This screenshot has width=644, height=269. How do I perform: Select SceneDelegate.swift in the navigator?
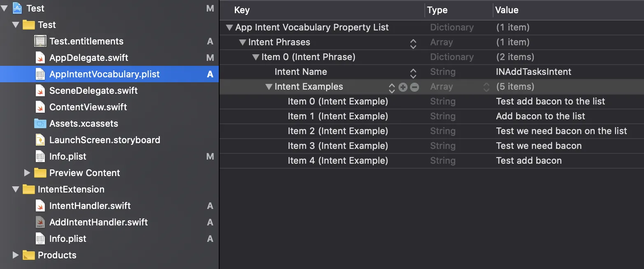[93, 90]
